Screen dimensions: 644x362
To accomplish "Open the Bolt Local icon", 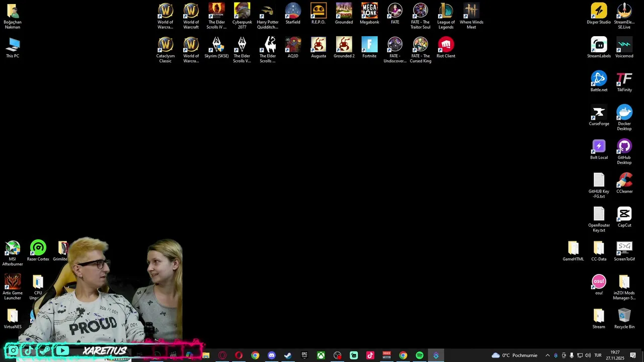I will (599, 149).
